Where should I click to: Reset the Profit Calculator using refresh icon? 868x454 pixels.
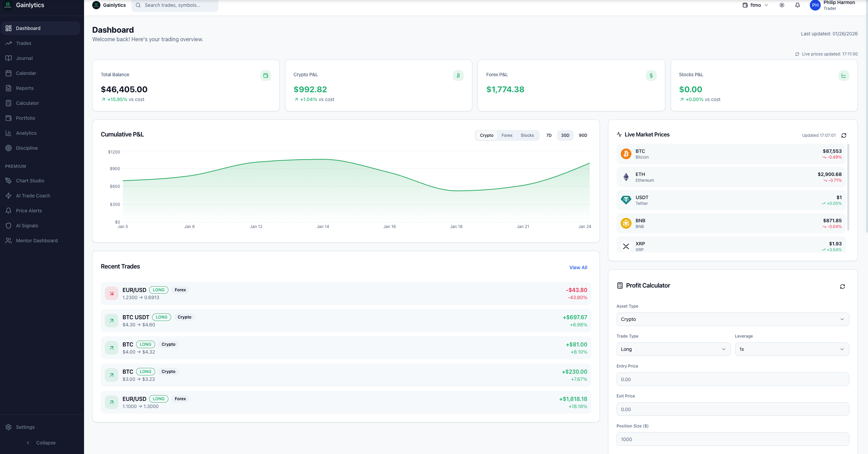tap(842, 287)
